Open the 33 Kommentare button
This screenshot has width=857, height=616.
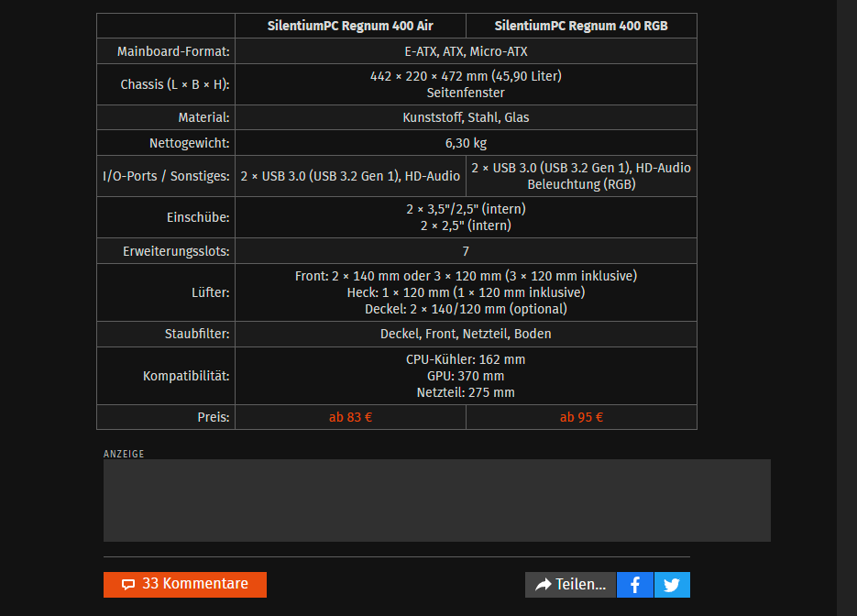185,584
